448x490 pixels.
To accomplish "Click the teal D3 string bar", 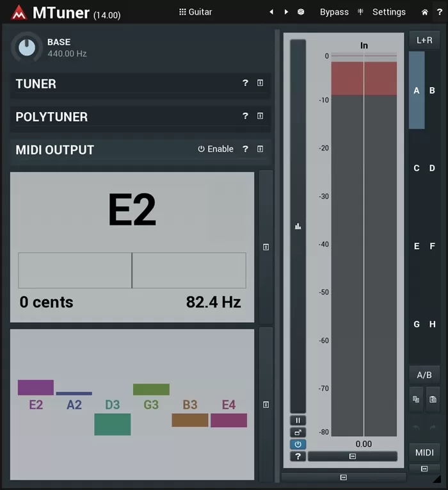I will pos(113,425).
